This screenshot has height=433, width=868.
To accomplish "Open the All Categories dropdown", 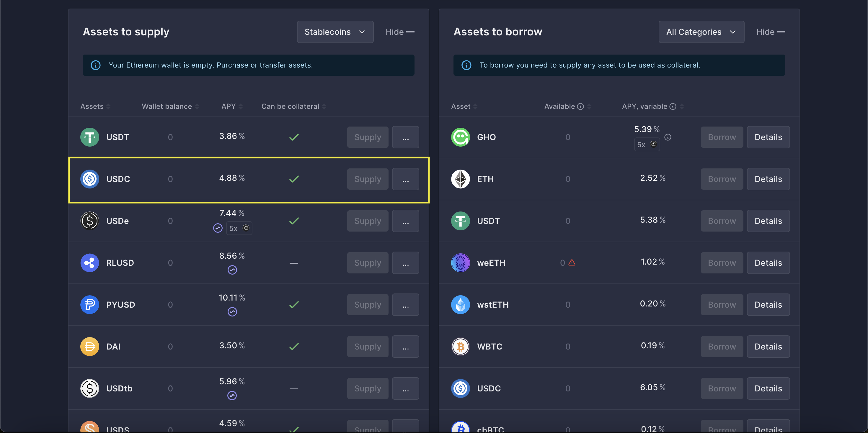I will [x=701, y=32].
